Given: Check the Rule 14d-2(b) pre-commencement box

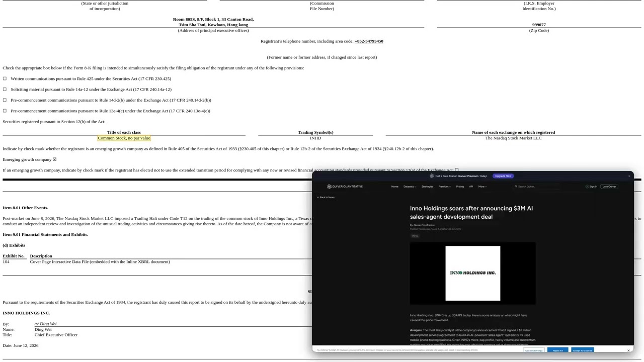Looking at the screenshot, I should [x=5, y=100].
